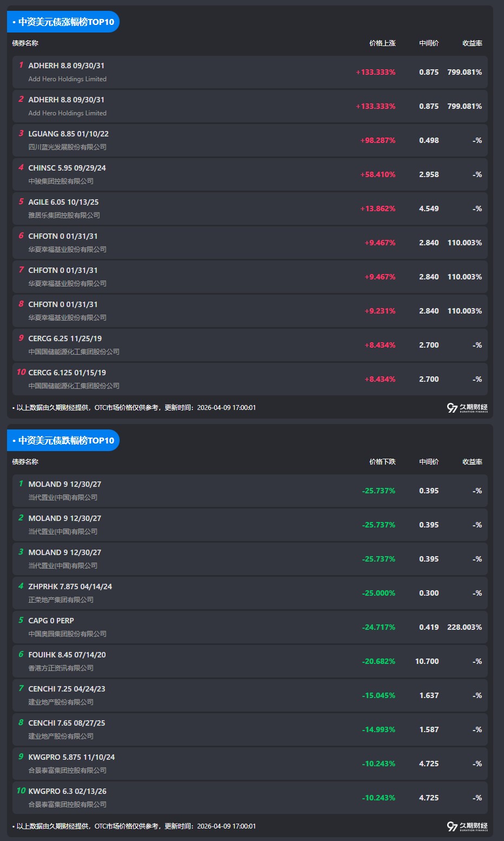Click the 价格上涨 column header
The width and height of the screenshot is (504, 841).
point(382,43)
